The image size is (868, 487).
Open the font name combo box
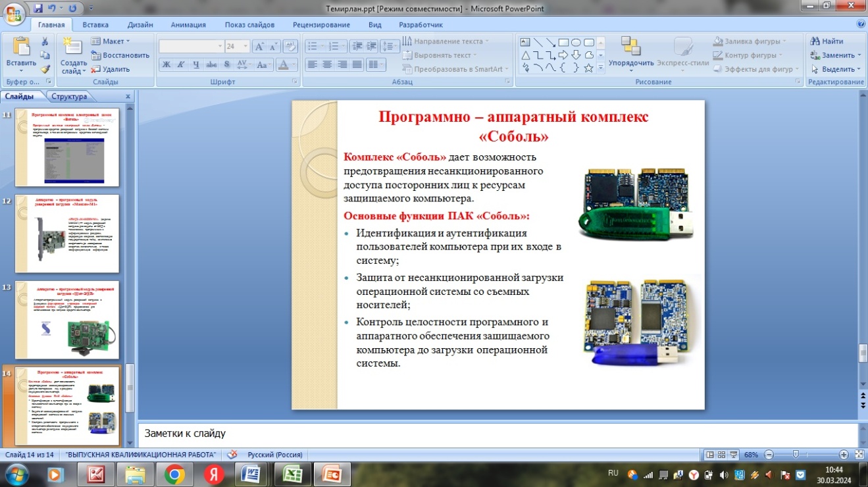point(191,47)
